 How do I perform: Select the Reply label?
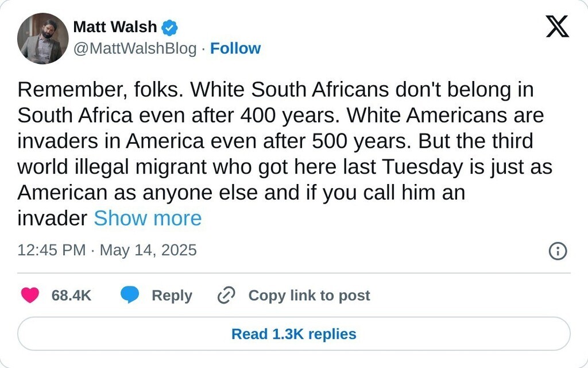(172, 296)
